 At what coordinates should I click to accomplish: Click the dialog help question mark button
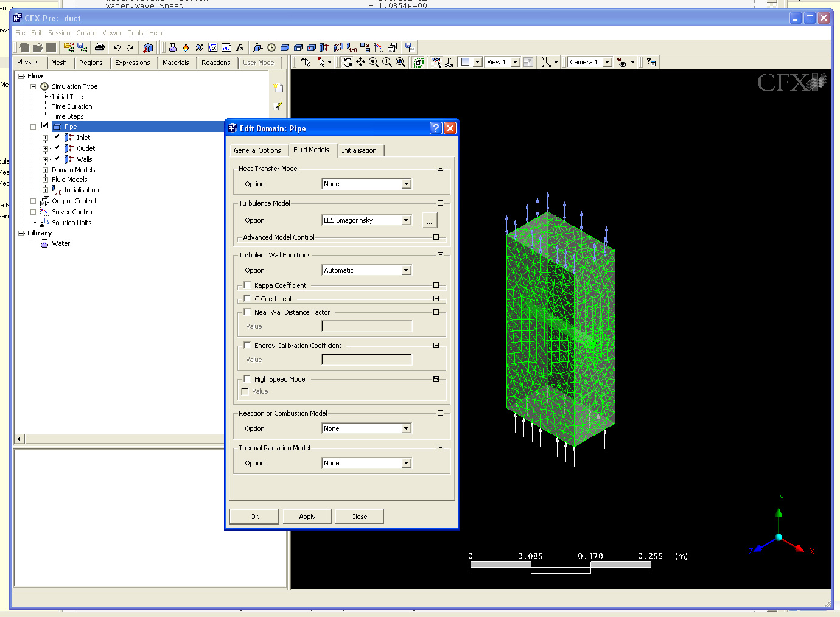coord(436,128)
